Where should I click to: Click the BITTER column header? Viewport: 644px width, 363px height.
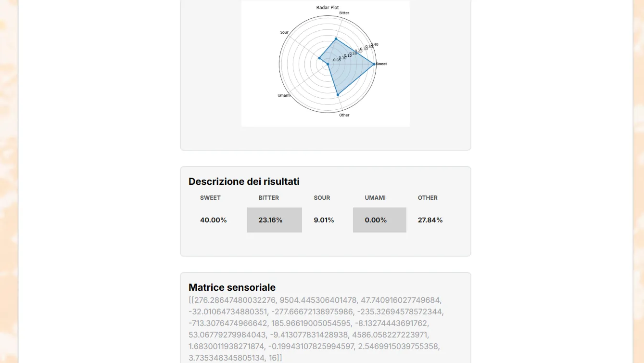pyautogui.click(x=268, y=198)
